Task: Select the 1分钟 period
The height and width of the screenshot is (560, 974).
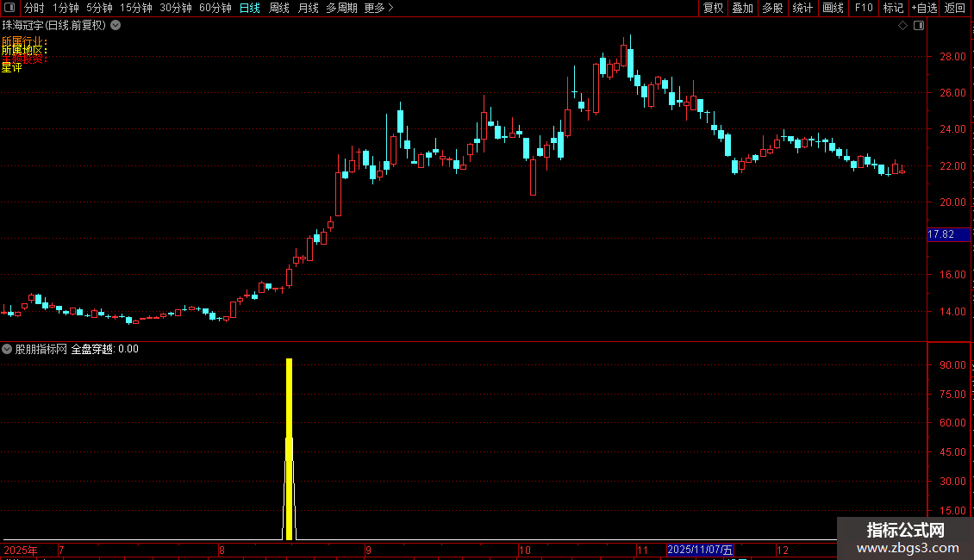Action: point(66,8)
